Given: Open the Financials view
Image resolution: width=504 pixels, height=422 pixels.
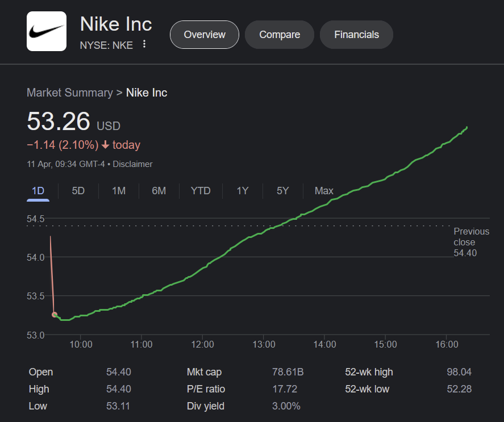Looking at the screenshot, I should [x=356, y=35].
